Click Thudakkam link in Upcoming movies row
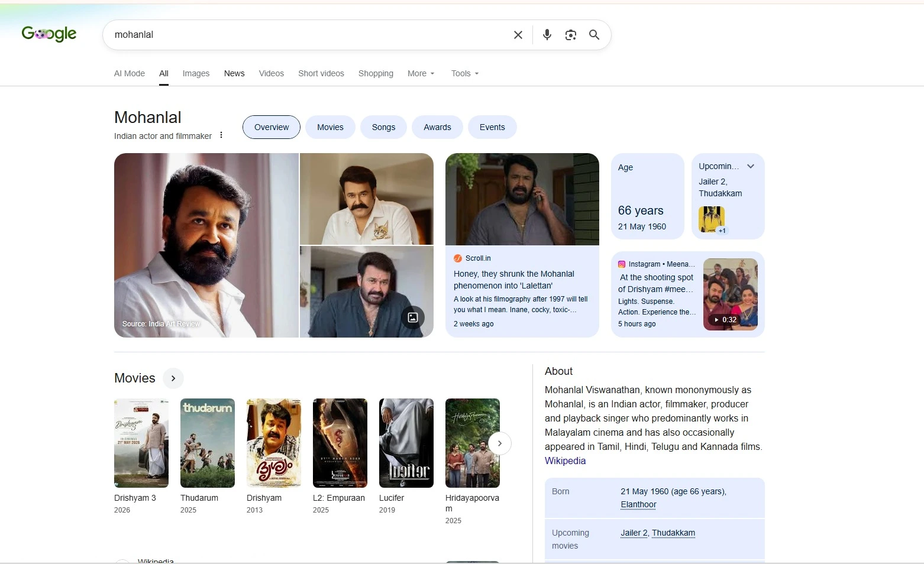This screenshot has height=564, width=924. point(673,533)
